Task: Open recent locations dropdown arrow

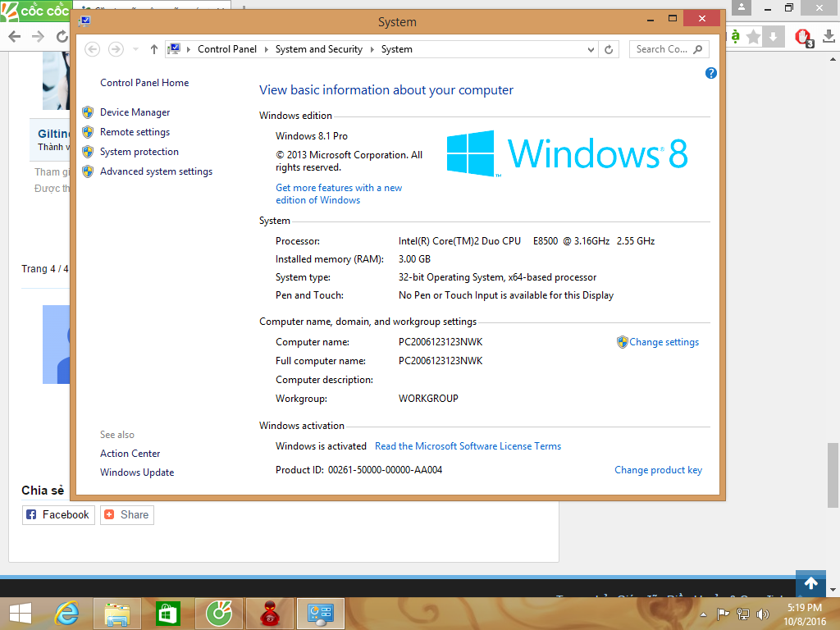Action: 135,49
